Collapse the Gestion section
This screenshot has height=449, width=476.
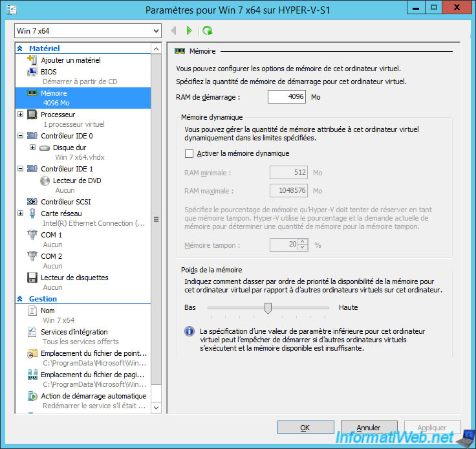(x=20, y=299)
